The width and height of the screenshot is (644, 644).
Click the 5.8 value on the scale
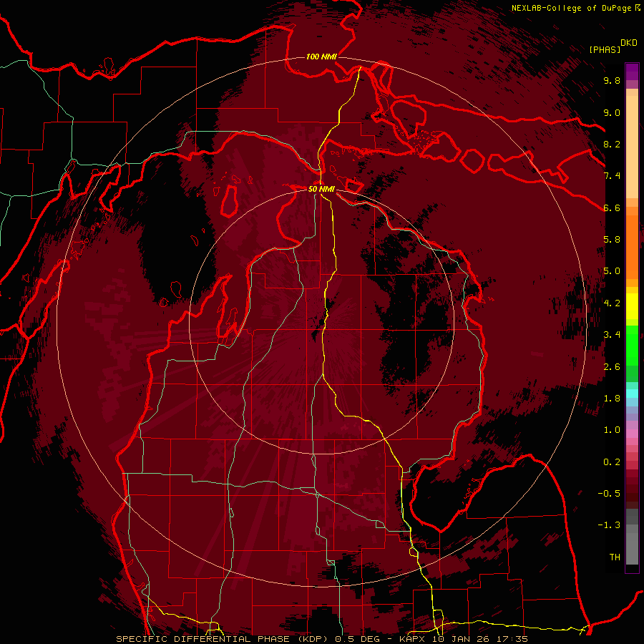click(x=612, y=240)
